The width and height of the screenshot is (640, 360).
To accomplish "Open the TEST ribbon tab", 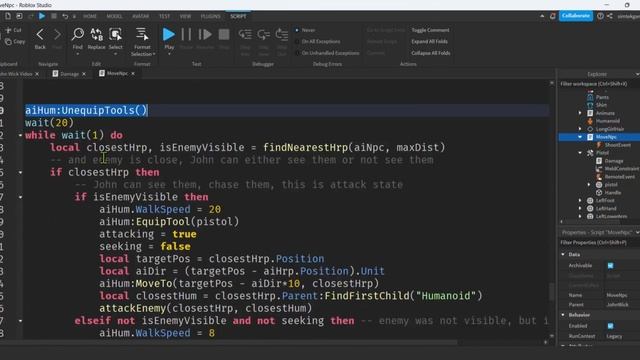I will coord(164,16).
